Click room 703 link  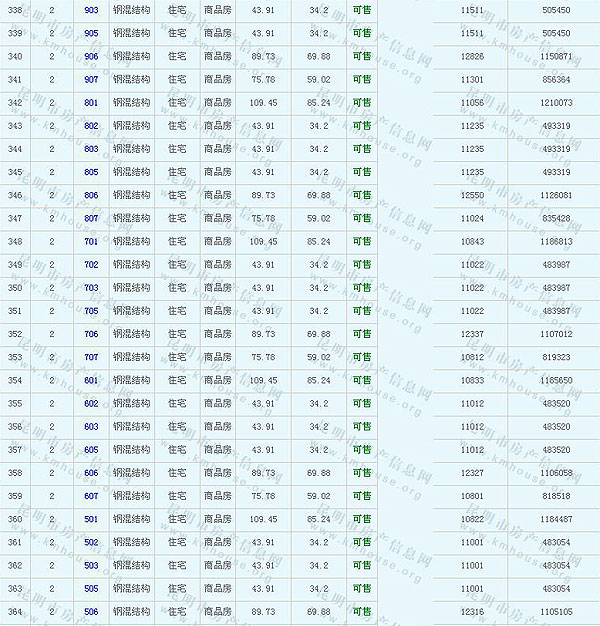coord(91,288)
